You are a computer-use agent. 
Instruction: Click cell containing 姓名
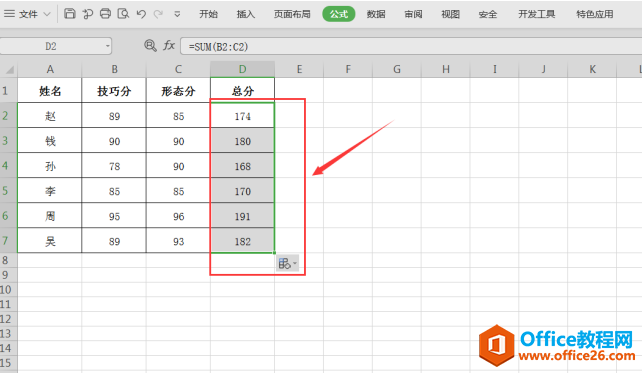[50, 90]
